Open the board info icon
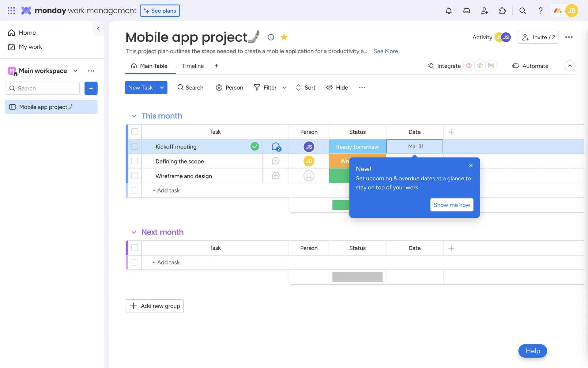Screen dimensions: 588x368 (271, 37)
